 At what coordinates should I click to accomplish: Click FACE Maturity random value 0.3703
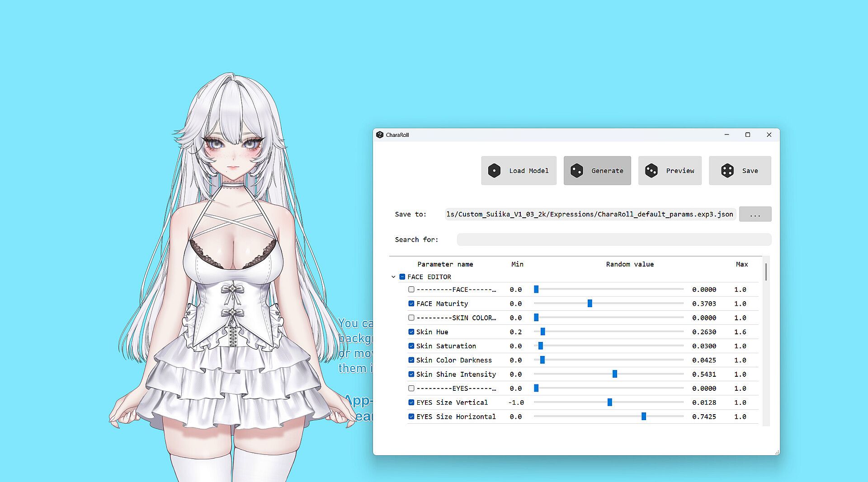click(x=704, y=304)
